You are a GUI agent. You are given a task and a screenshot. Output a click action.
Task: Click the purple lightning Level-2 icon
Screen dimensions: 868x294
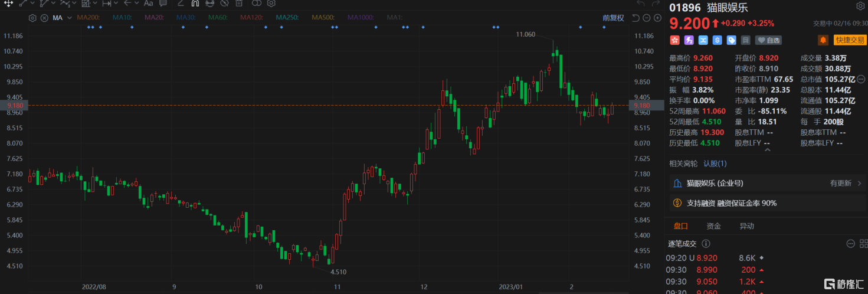click(x=689, y=40)
